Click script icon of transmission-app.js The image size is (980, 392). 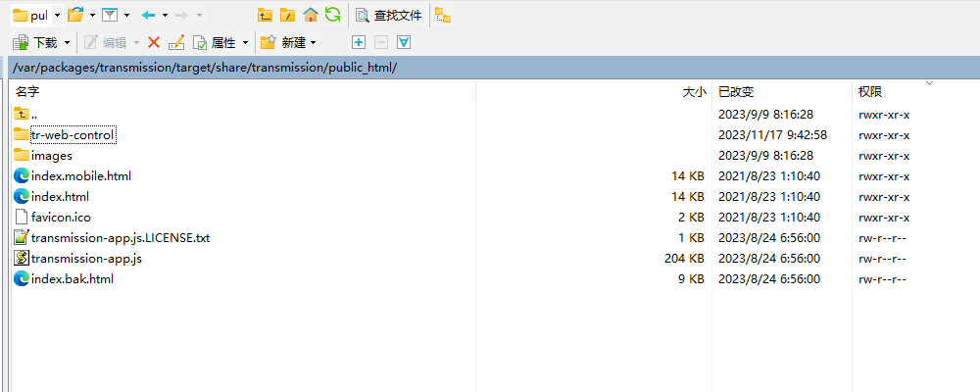(22, 258)
